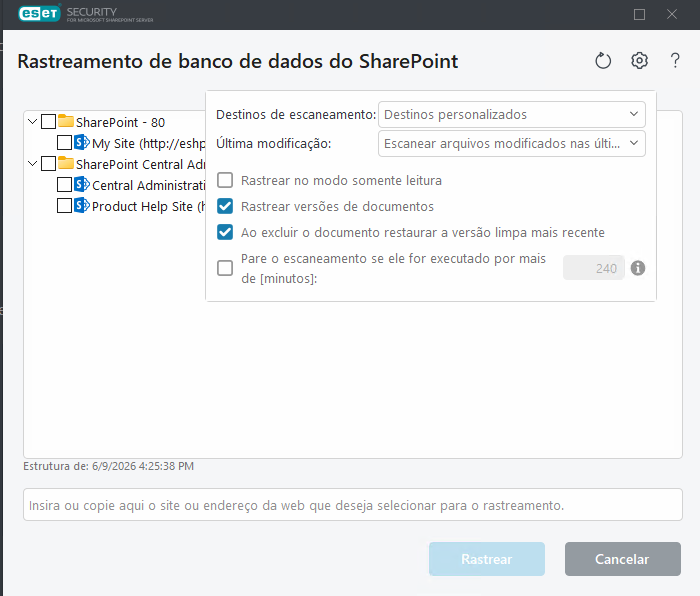The image size is (700, 596).
Task: Click the My Site SharePoint icon
Action: coord(82,142)
